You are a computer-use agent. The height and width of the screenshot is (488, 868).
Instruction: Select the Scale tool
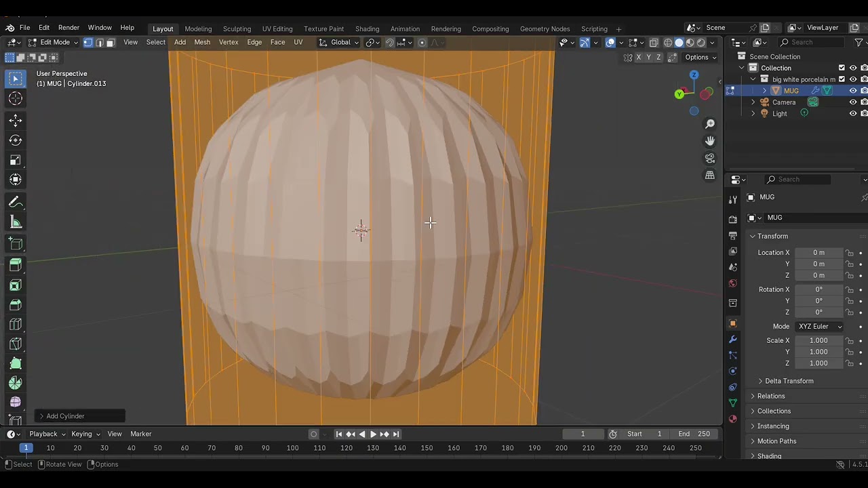16,161
